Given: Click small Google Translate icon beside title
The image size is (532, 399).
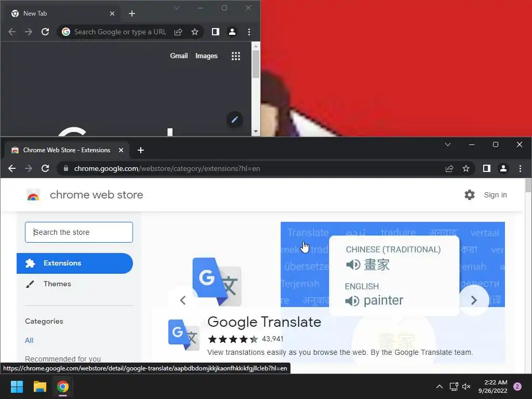Looking at the screenshot, I should [x=183, y=335].
